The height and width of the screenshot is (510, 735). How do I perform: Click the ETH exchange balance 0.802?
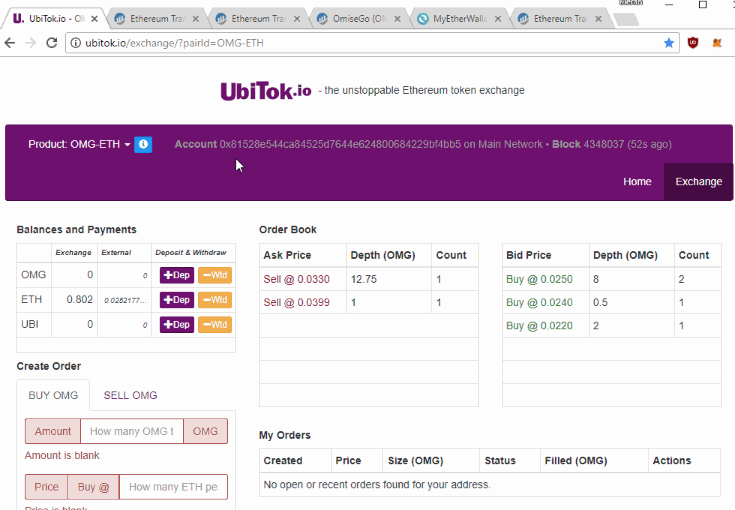[80, 300]
